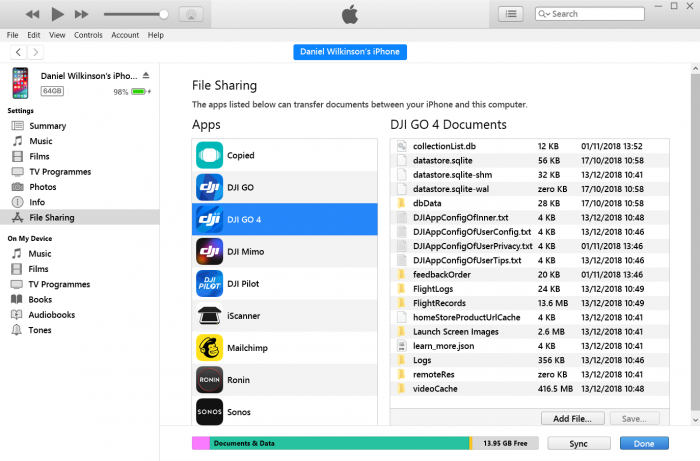Viewport: 700px width, 461px height.
Task: Select DJIAppConfigOfInner.txt in documents
Action: (529, 217)
